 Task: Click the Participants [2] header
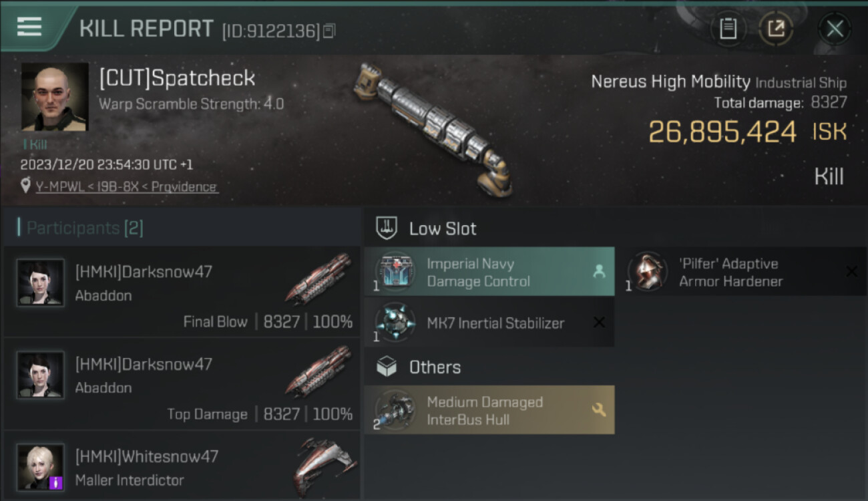(85, 228)
